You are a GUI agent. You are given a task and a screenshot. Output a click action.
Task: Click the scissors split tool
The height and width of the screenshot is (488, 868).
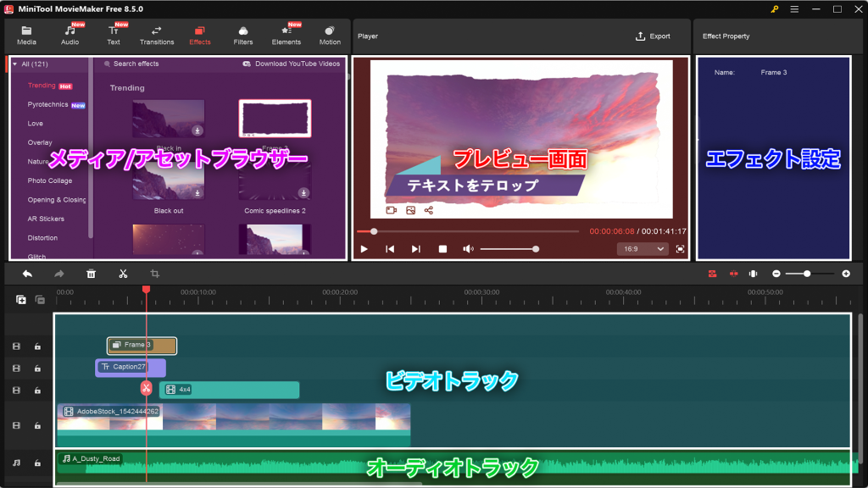tap(123, 274)
